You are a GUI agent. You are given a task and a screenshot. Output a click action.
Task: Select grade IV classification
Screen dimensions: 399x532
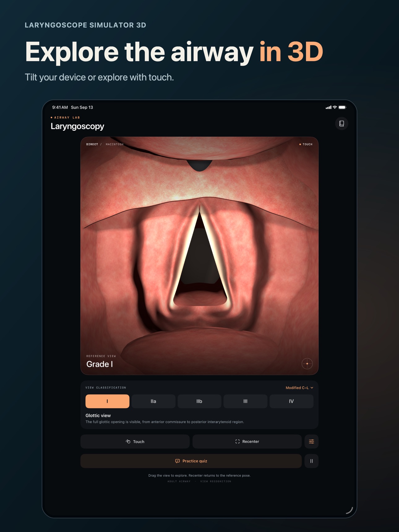coord(291,401)
